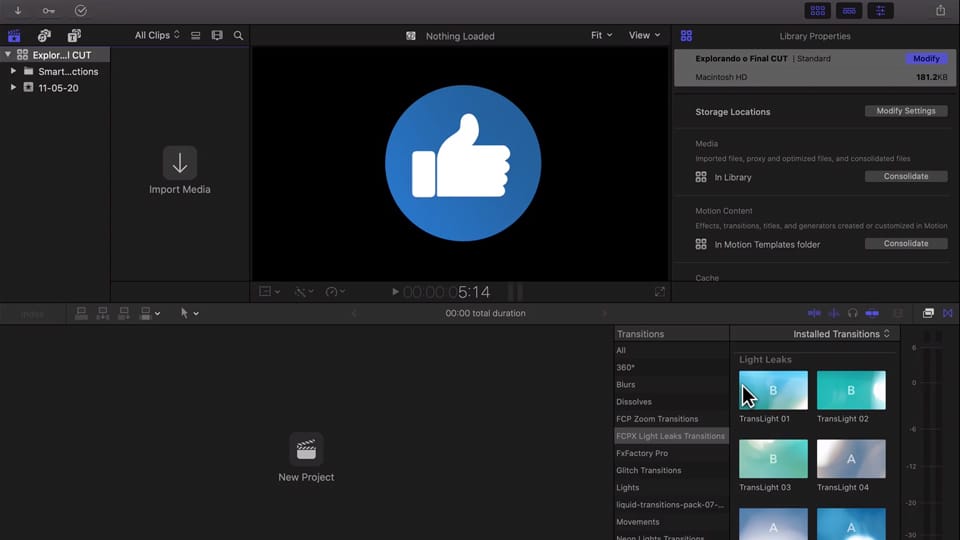Consolidate media In Library

click(x=906, y=176)
